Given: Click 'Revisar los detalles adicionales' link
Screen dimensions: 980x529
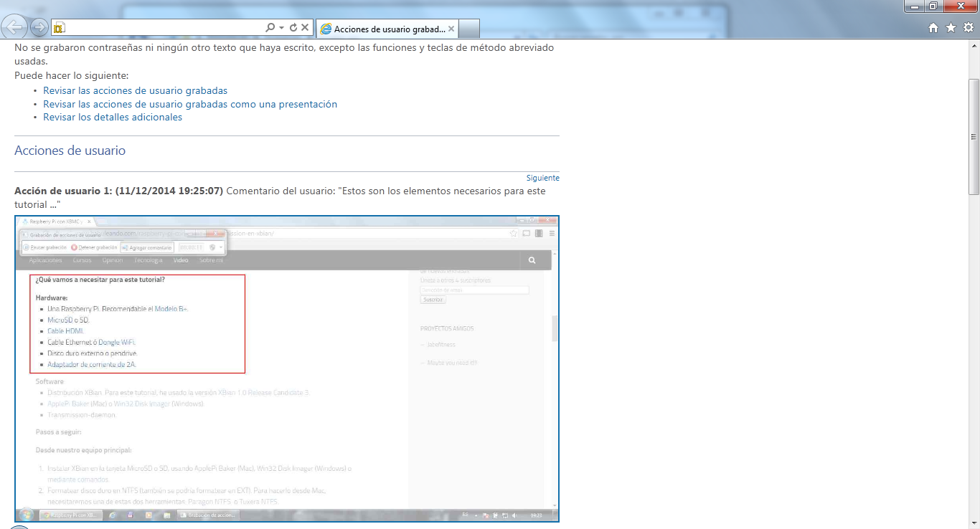Looking at the screenshot, I should pos(113,117).
